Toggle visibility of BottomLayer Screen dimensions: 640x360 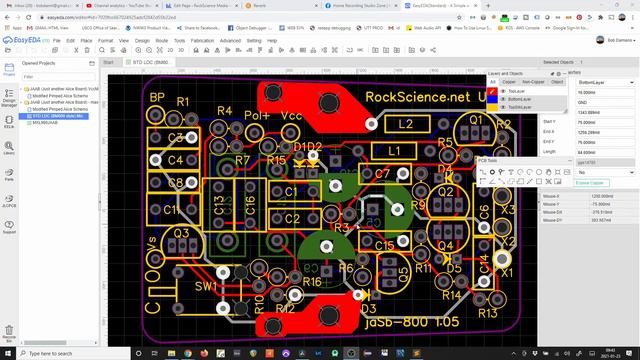tap(503, 99)
